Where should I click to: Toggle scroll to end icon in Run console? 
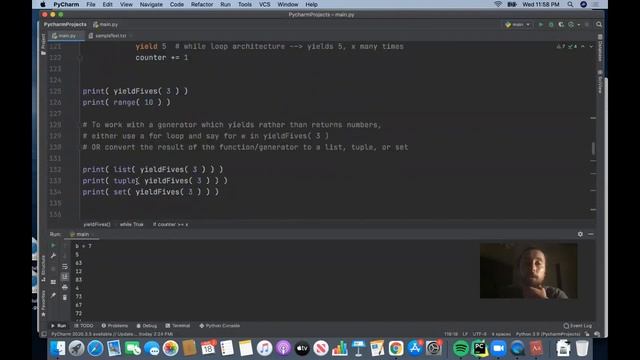(x=65, y=277)
